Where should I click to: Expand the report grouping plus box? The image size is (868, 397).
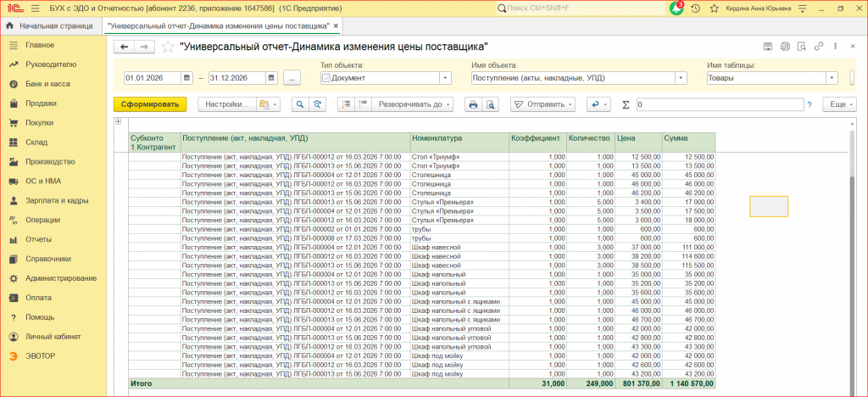point(118,122)
